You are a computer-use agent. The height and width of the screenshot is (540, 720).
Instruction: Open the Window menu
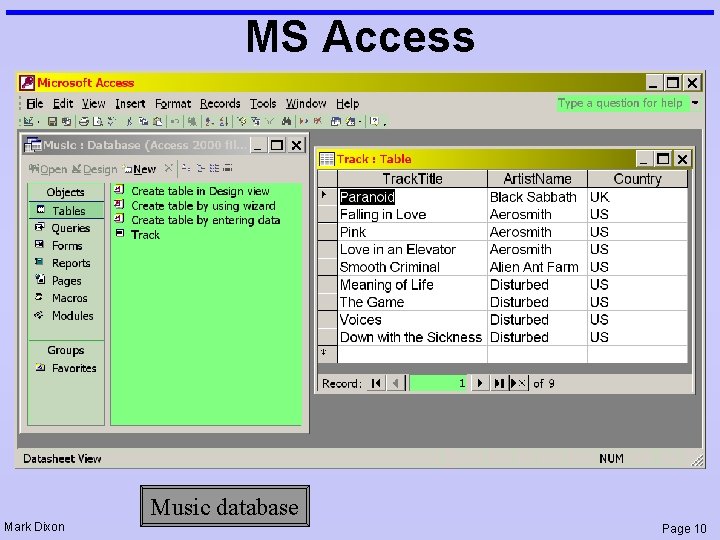pos(306,104)
